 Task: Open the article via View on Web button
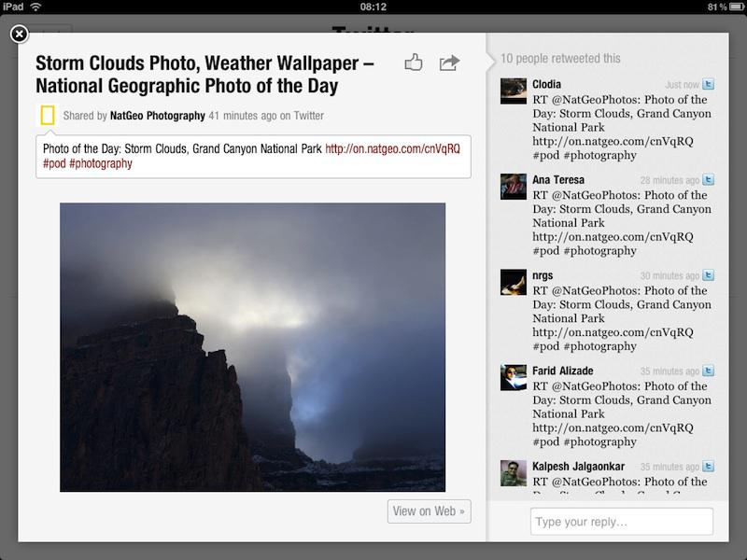(428, 511)
